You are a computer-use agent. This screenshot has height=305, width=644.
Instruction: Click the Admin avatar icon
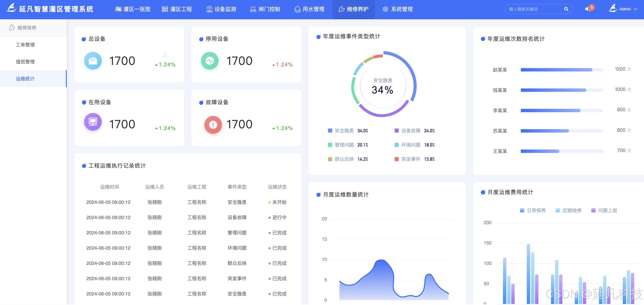point(613,8)
